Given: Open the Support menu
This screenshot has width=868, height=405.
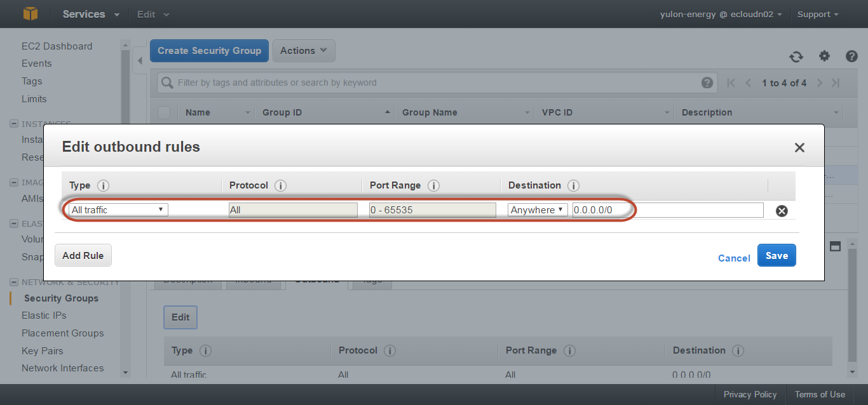Looking at the screenshot, I should [x=817, y=14].
